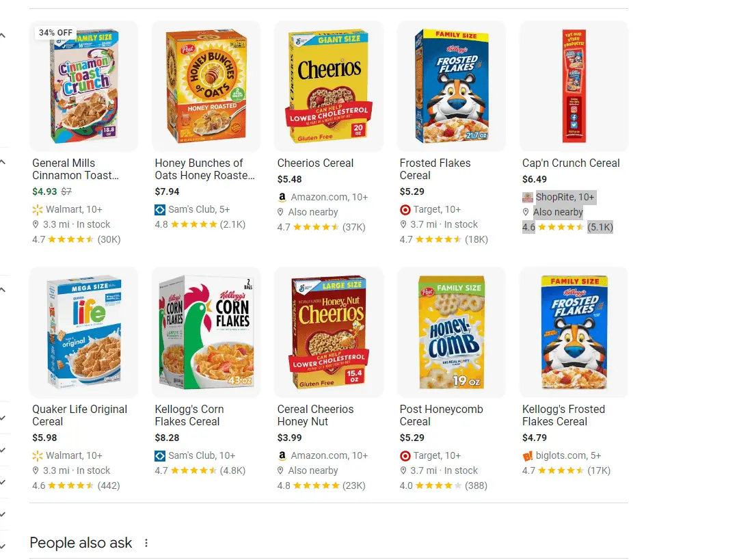Open Cereal Cheerios Honey Nut title link
The height and width of the screenshot is (560, 739).
[315, 415]
